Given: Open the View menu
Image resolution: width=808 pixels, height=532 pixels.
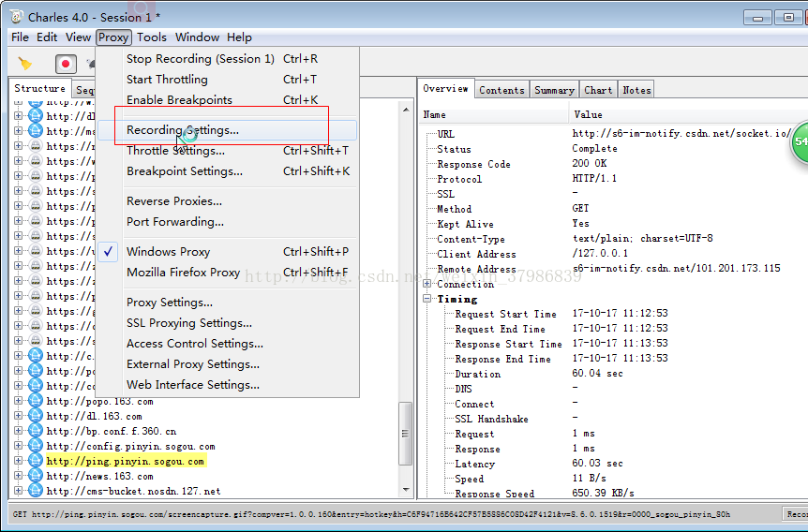Looking at the screenshot, I should click(x=78, y=37).
